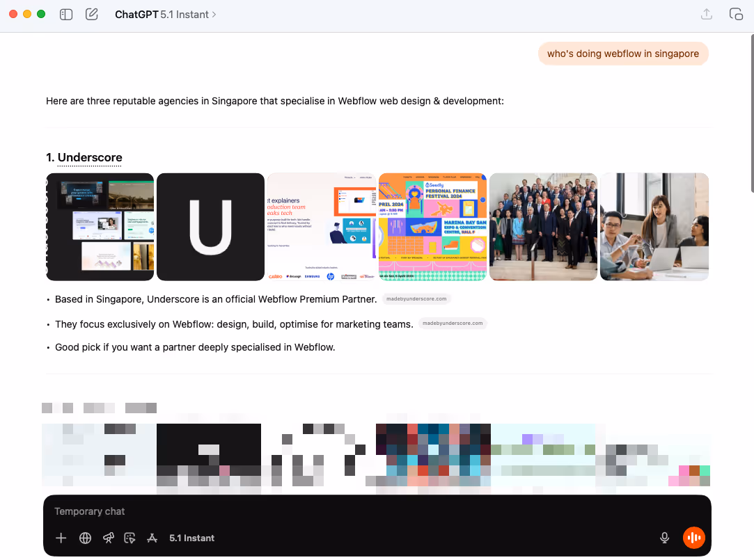Expand the ChatGPT title chevron
Image resolution: width=754 pixels, height=560 pixels.
coord(212,14)
